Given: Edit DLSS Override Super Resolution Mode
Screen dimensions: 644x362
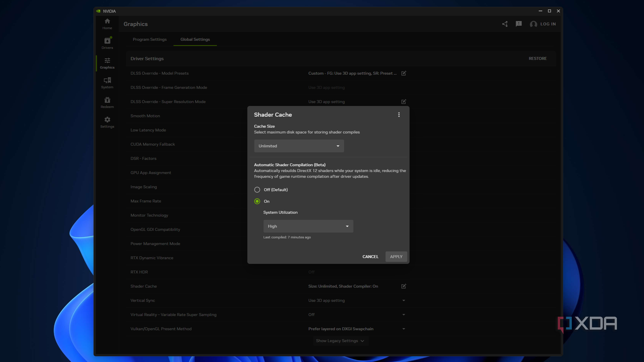Looking at the screenshot, I should [x=404, y=102].
